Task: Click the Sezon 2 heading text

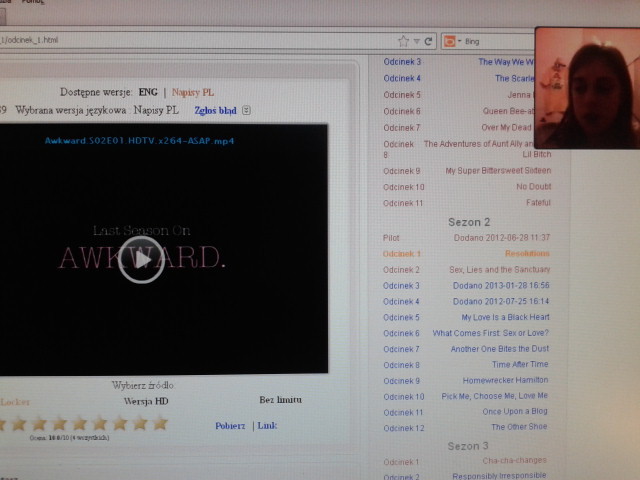Action: (x=469, y=222)
